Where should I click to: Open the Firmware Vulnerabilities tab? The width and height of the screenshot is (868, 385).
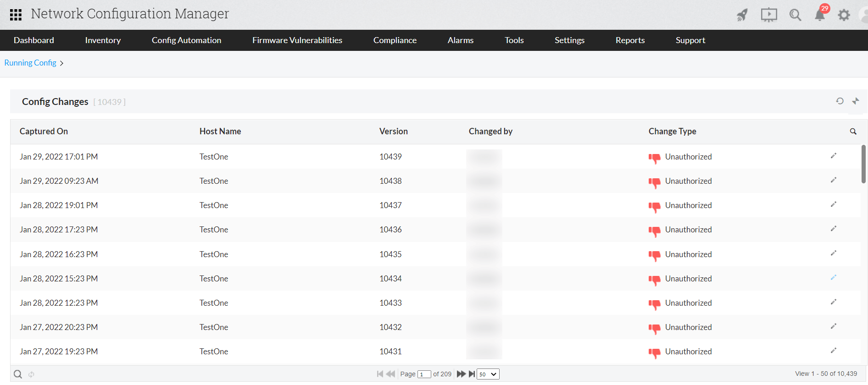pyautogui.click(x=297, y=40)
